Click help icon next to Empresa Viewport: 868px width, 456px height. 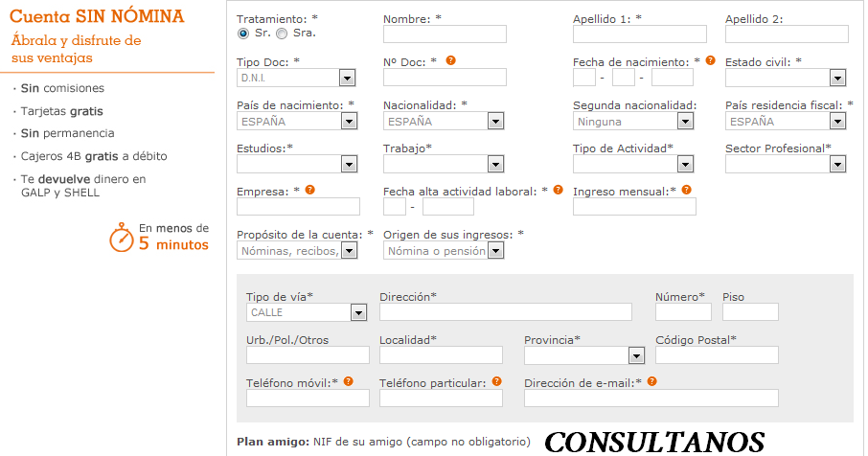[309, 190]
